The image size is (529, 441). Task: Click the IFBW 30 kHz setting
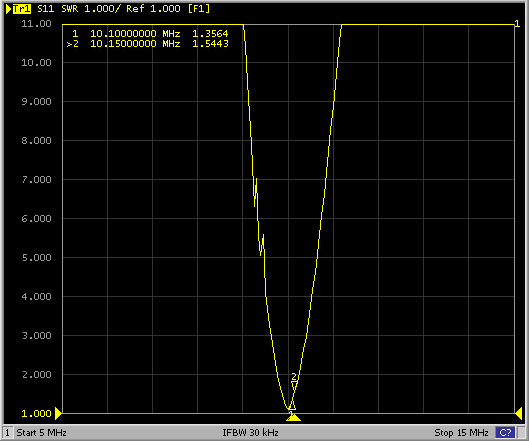click(250, 433)
